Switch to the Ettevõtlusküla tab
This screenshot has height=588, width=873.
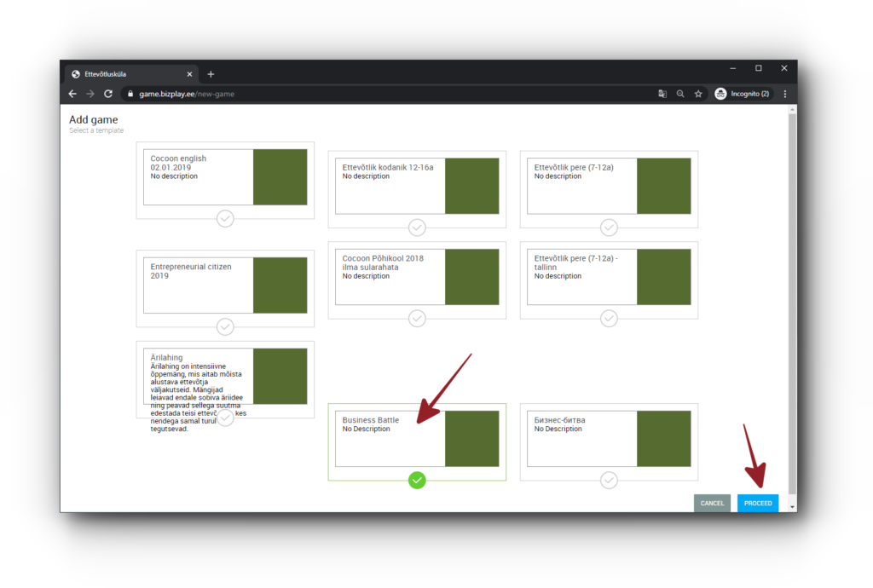pos(128,74)
